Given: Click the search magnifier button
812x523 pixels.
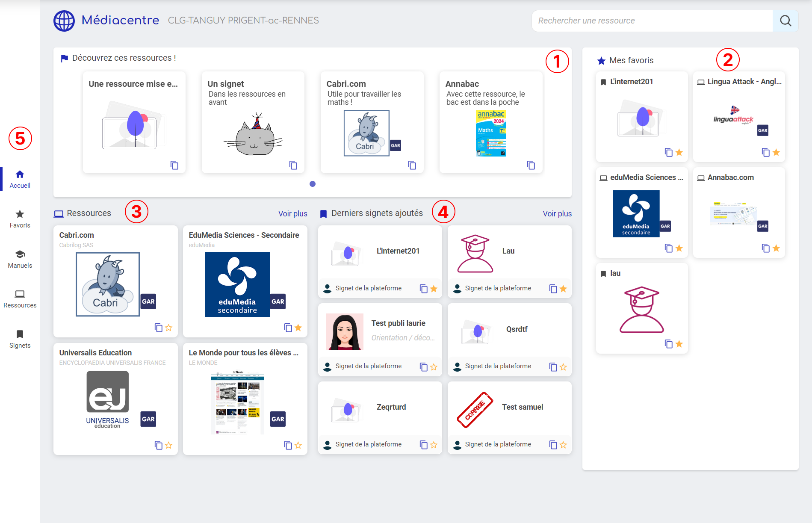Looking at the screenshot, I should click(x=785, y=21).
